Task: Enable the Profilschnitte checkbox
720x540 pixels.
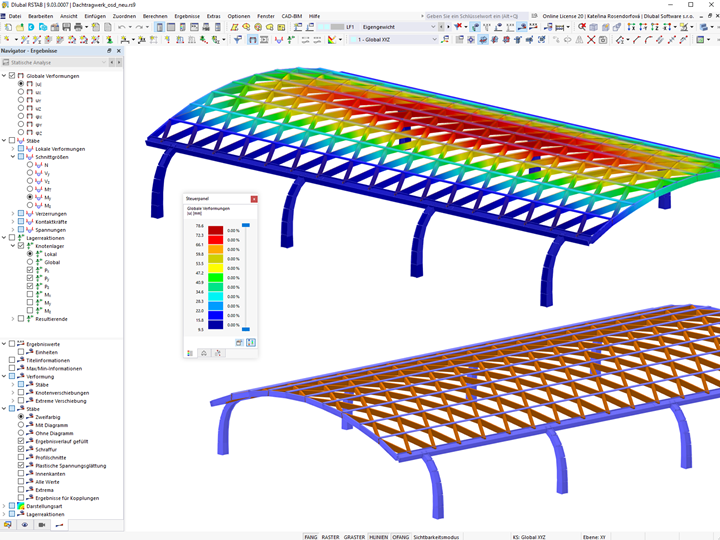Action: pos(21,457)
